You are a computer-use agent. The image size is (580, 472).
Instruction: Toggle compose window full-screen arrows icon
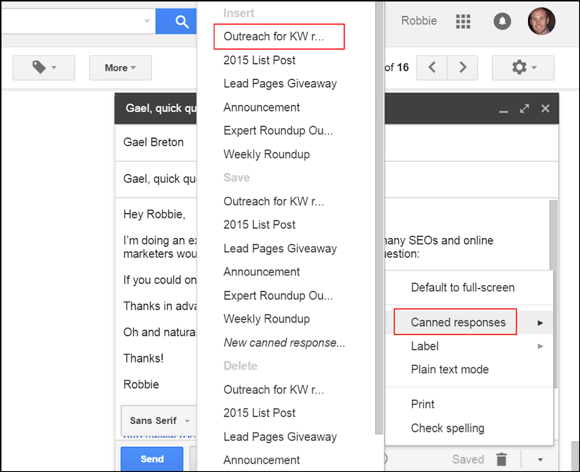tap(524, 109)
